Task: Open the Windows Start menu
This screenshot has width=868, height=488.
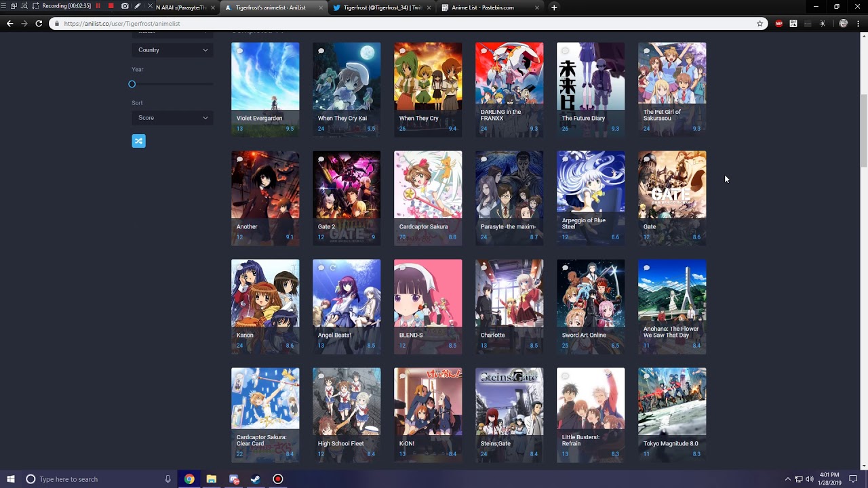Action: click(x=11, y=479)
